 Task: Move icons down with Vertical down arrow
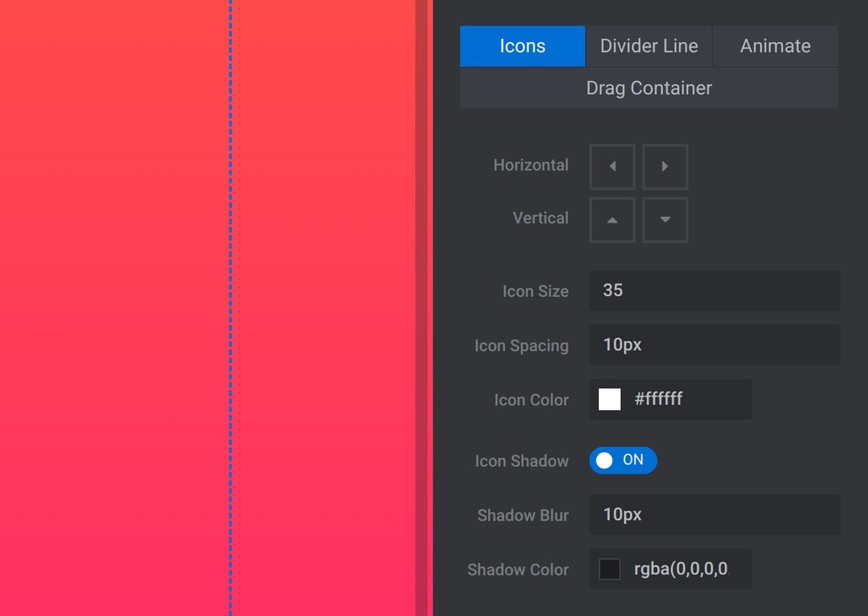point(665,220)
